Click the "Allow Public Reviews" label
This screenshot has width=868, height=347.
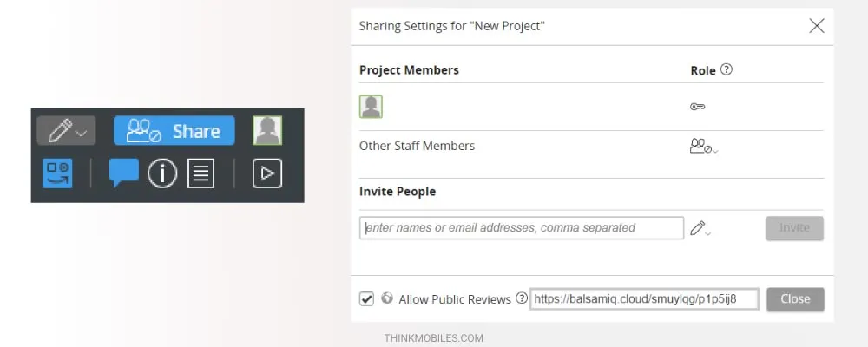pyautogui.click(x=455, y=299)
